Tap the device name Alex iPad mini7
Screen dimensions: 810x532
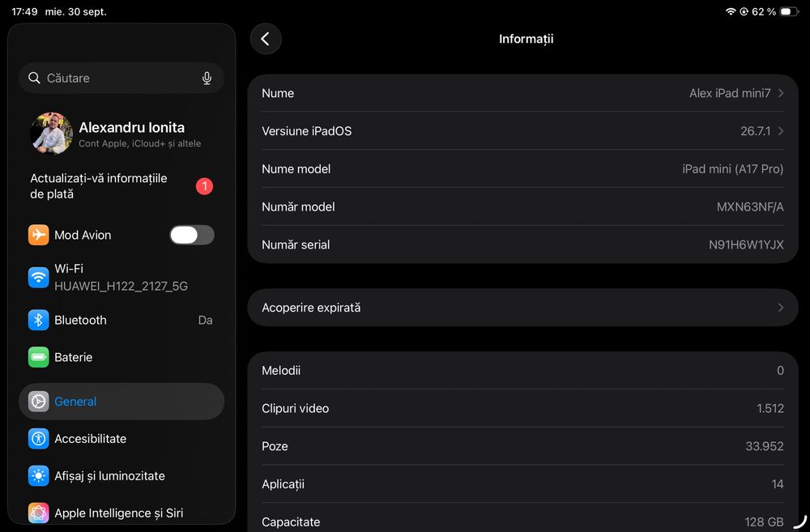coord(730,93)
